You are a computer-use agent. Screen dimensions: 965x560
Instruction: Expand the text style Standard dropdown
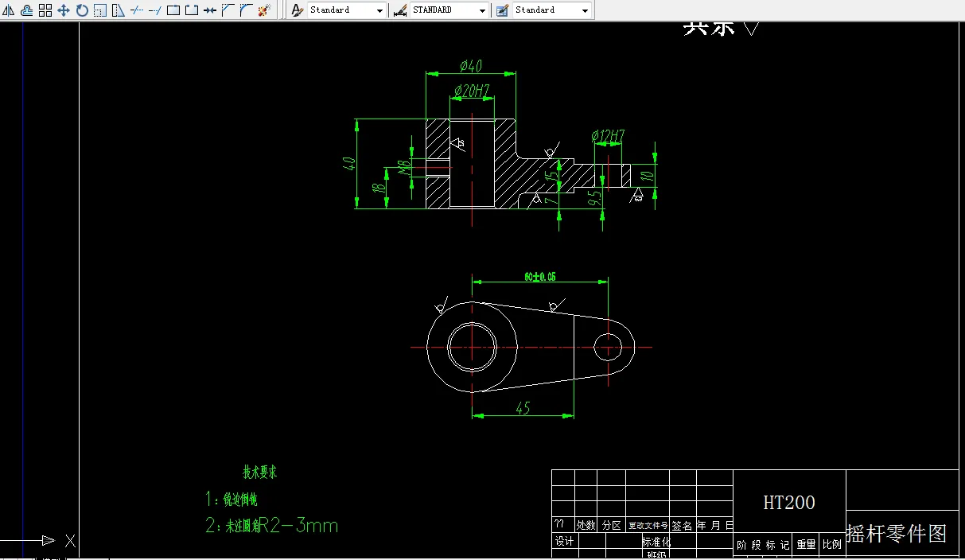pyautogui.click(x=379, y=11)
